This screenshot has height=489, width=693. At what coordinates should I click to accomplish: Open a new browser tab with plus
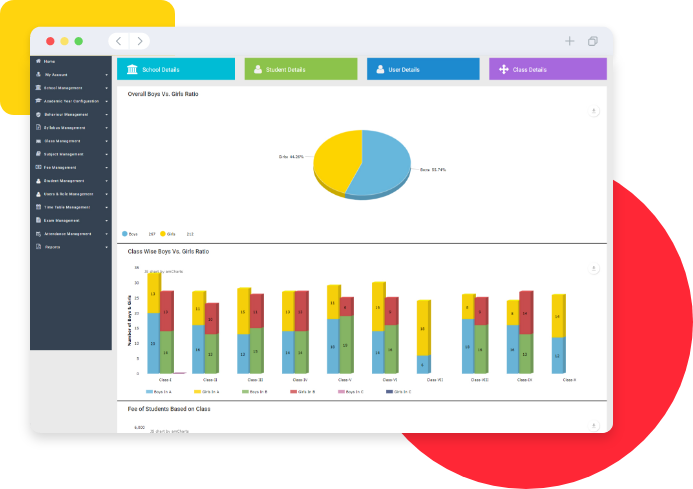pyautogui.click(x=569, y=41)
